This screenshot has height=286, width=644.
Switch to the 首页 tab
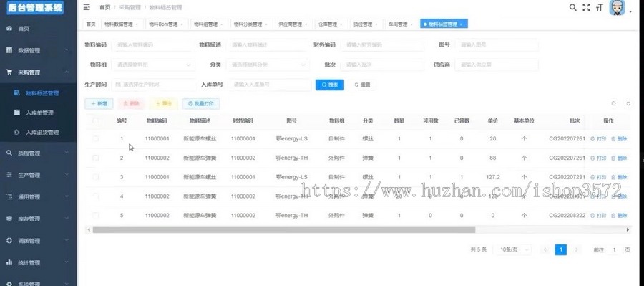click(91, 24)
